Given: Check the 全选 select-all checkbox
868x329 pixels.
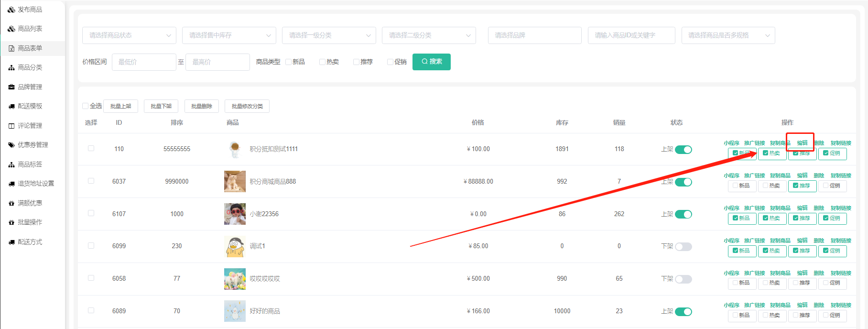Looking at the screenshot, I should coord(86,106).
